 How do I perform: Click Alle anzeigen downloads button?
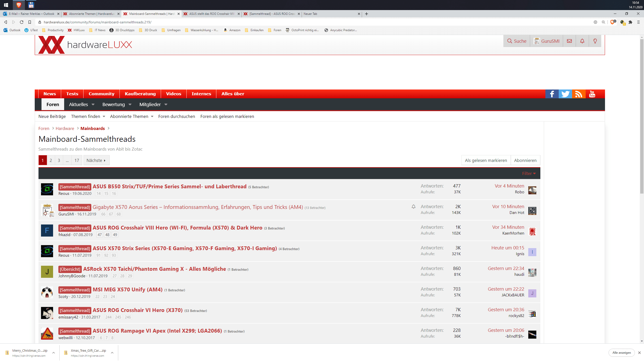coord(622,353)
